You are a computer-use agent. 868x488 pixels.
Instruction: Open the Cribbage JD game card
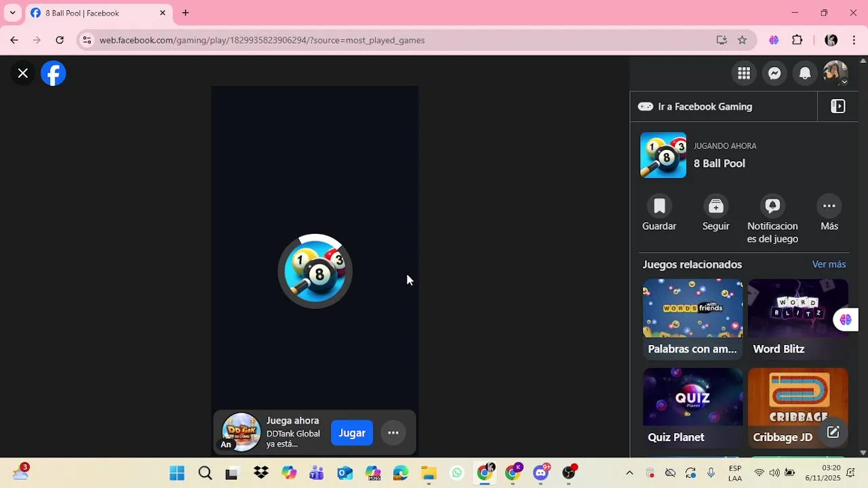[798, 408]
